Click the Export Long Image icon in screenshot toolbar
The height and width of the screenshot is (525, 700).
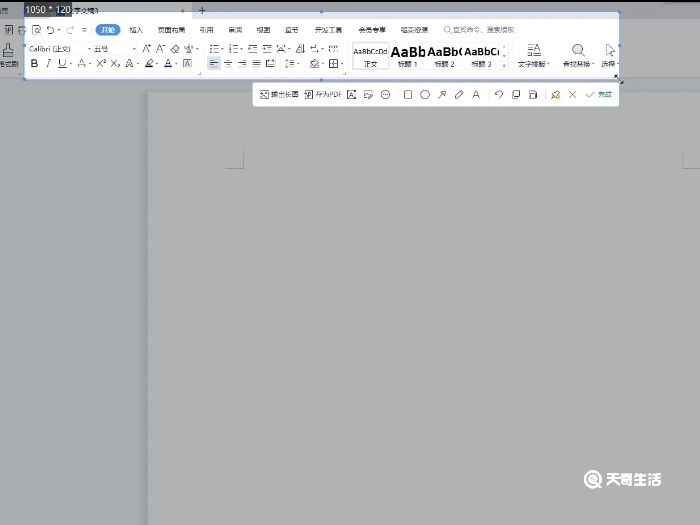pyautogui.click(x=279, y=94)
